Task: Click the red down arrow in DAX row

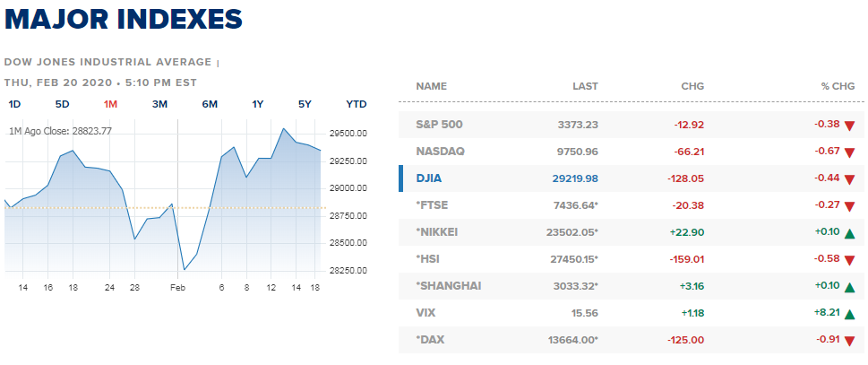Action: (x=850, y=341)
